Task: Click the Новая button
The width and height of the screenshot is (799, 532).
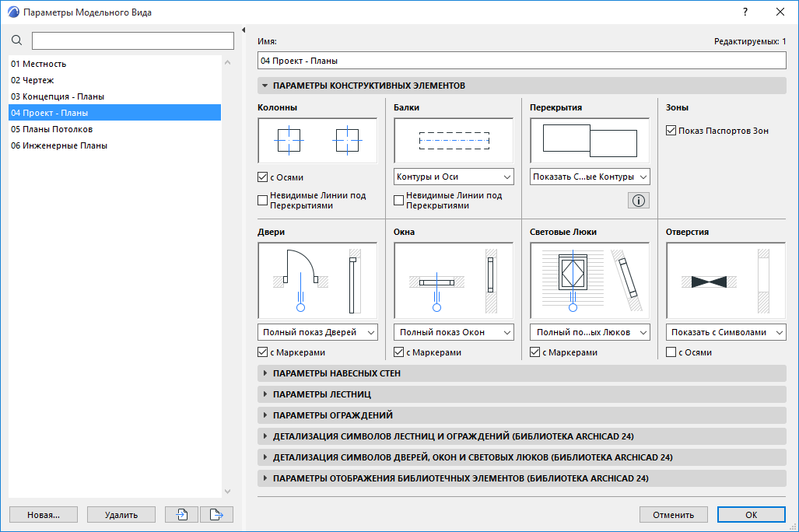Action: [43, 514]
